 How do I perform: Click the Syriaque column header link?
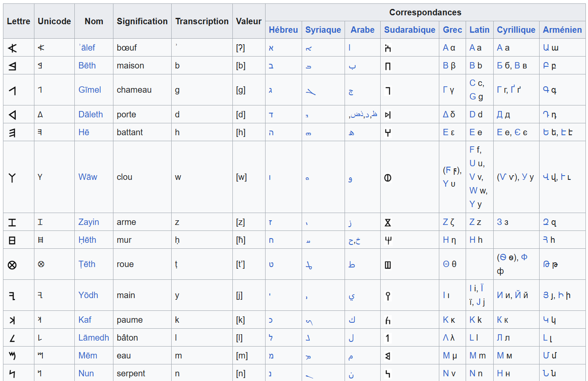tap(323, 30)
